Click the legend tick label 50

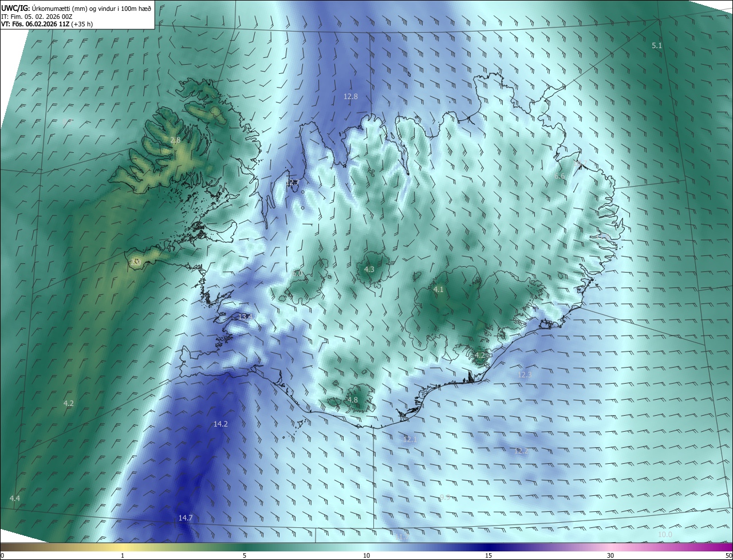pyautogui.click(x=728, y=555)
